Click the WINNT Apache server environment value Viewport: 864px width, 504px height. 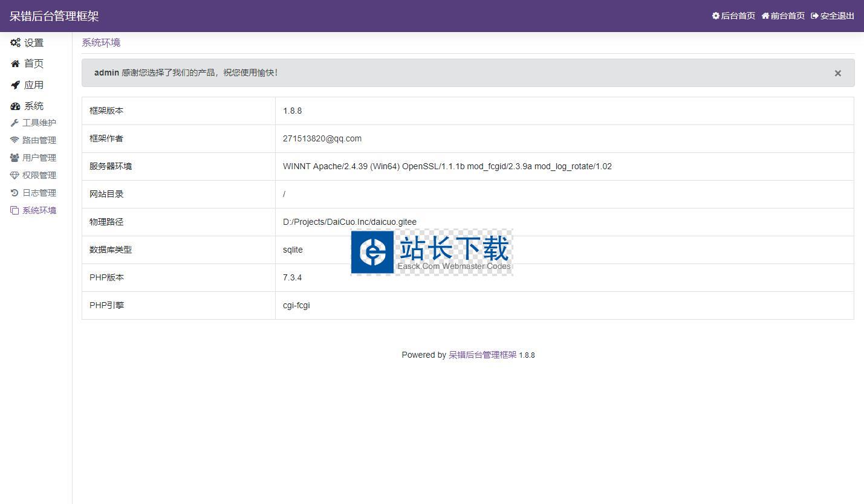(x=447, y=166)
